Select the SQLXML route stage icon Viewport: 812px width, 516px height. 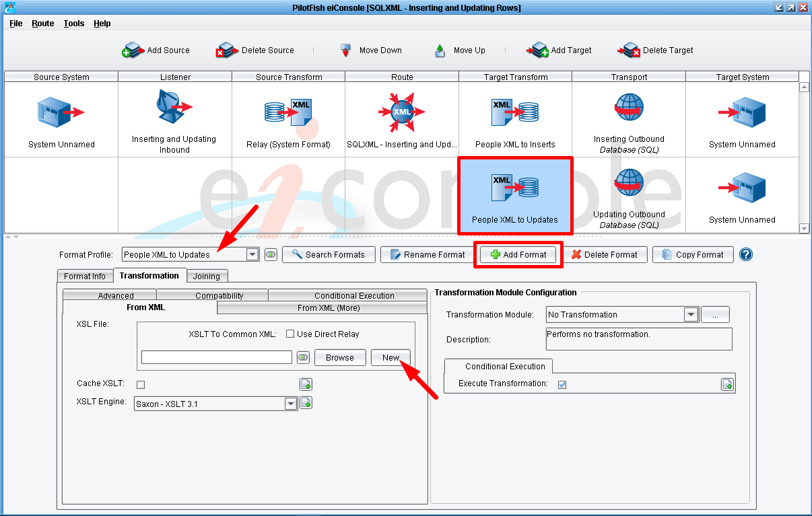coord(402,111)
